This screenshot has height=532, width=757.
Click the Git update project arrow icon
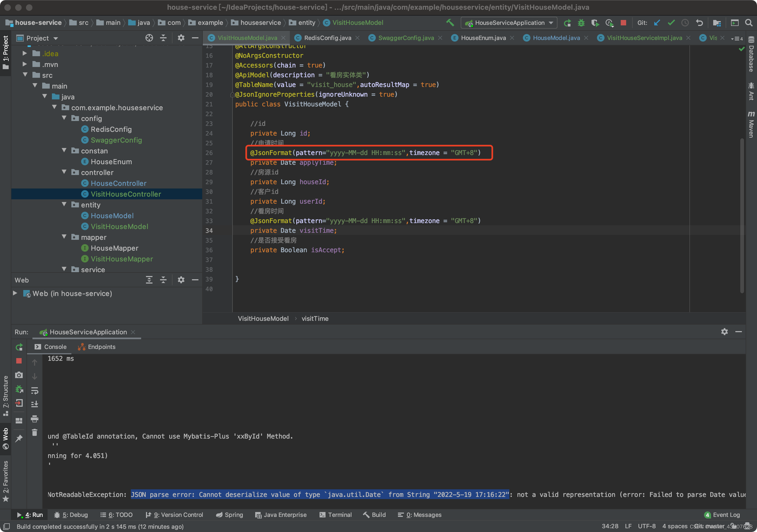click(657, 23)
